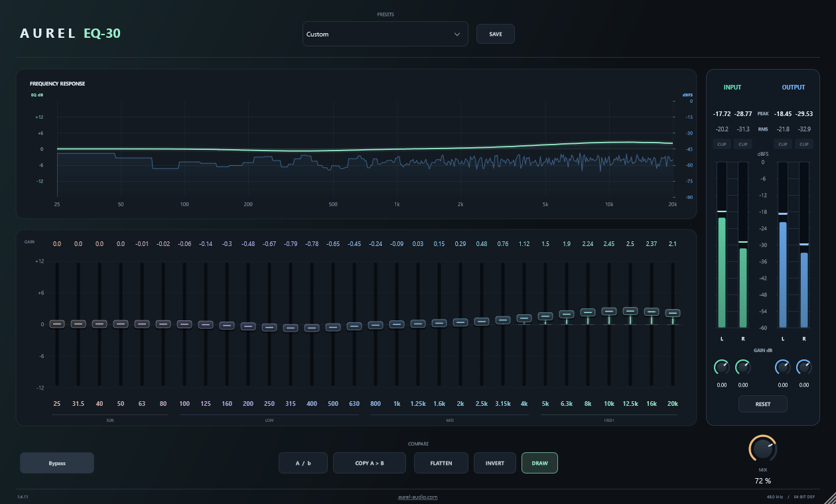Click the 100 Hz band fader handle
The image size is (836, 504).
point(184,324)
